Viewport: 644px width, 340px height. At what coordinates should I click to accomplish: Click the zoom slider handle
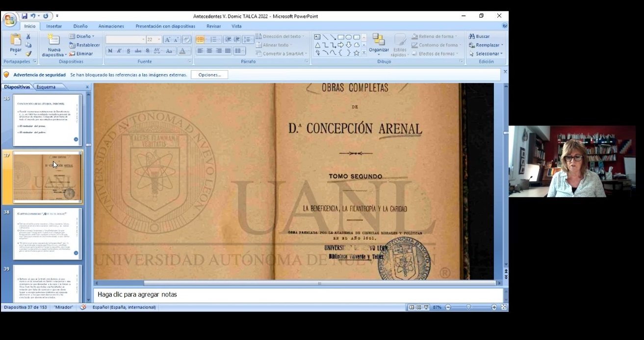[468, 307]
